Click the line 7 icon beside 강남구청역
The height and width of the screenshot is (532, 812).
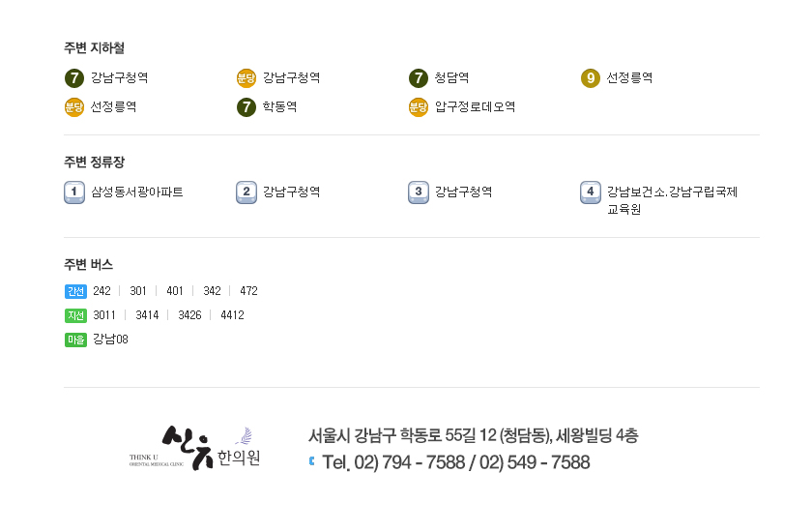74,78
